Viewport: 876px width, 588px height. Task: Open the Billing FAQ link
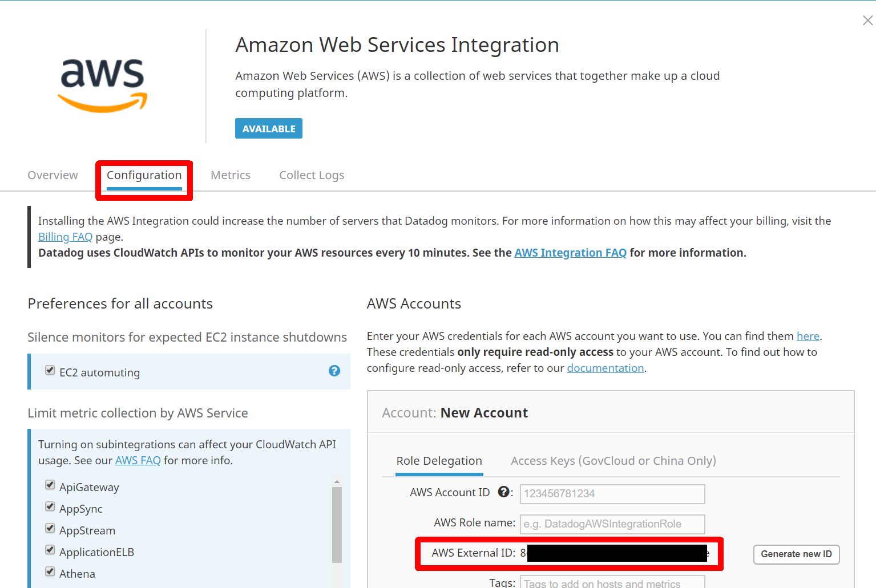point(65,237)
